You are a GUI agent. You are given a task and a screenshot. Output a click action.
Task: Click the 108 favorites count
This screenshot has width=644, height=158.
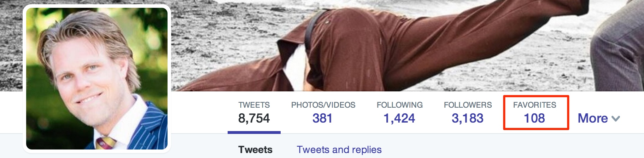(x=534, y=118)
